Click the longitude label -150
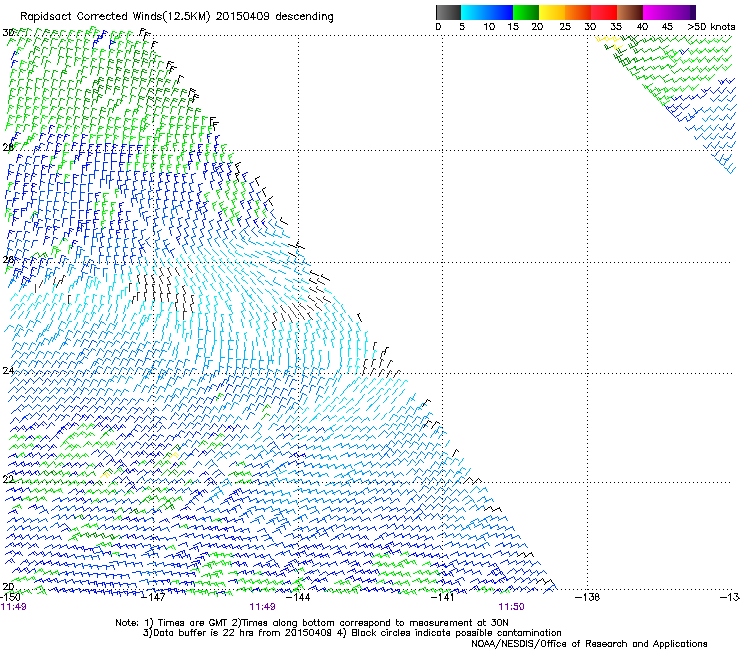This screenshot has height=650, width=740. point(10,597)
